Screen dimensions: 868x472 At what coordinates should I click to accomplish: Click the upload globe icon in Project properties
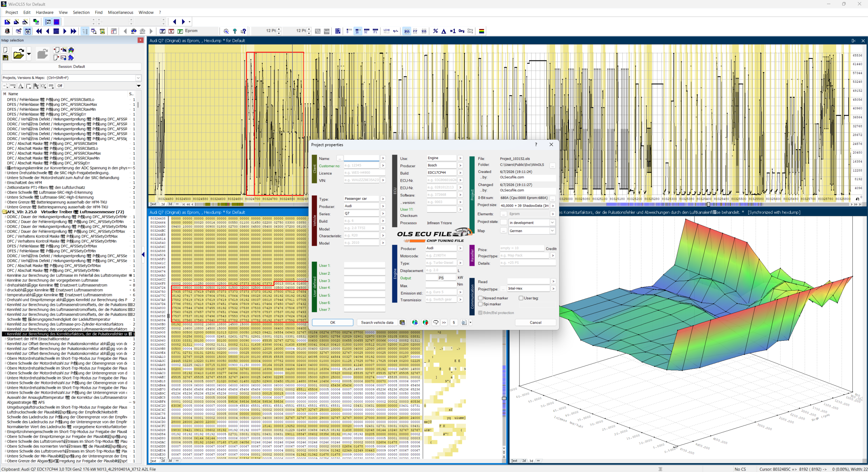coord(426,322)
